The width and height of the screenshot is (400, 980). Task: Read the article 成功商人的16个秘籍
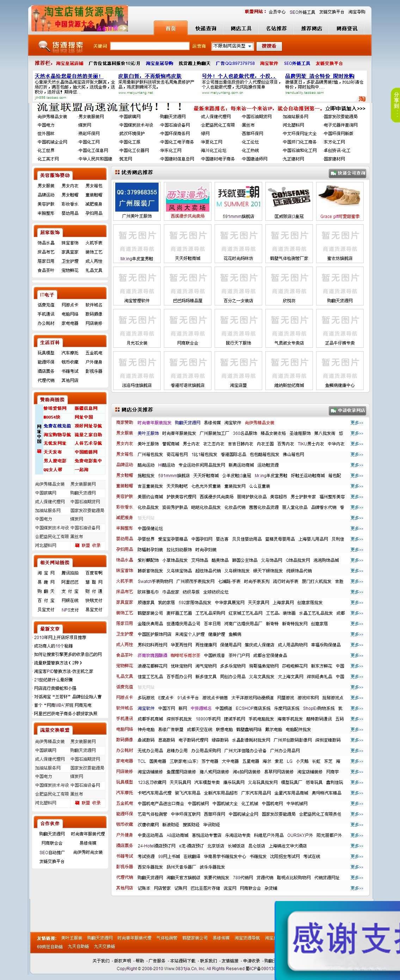tap(53, 646)
